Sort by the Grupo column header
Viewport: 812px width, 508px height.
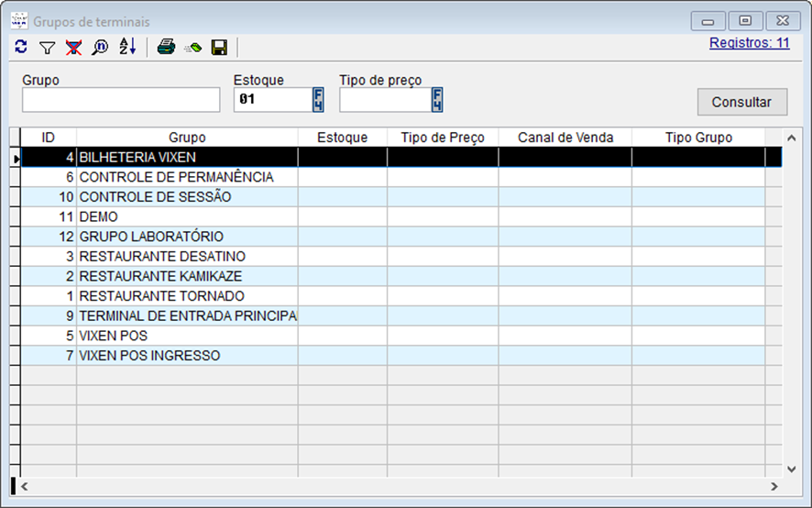coord(187,138)
